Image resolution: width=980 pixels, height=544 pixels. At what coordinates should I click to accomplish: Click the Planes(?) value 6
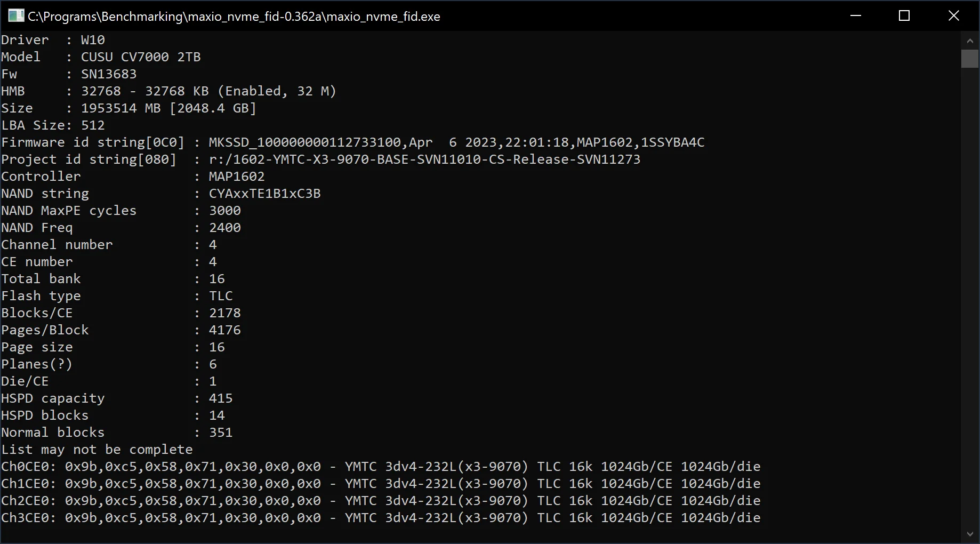[x=213, y=364]
